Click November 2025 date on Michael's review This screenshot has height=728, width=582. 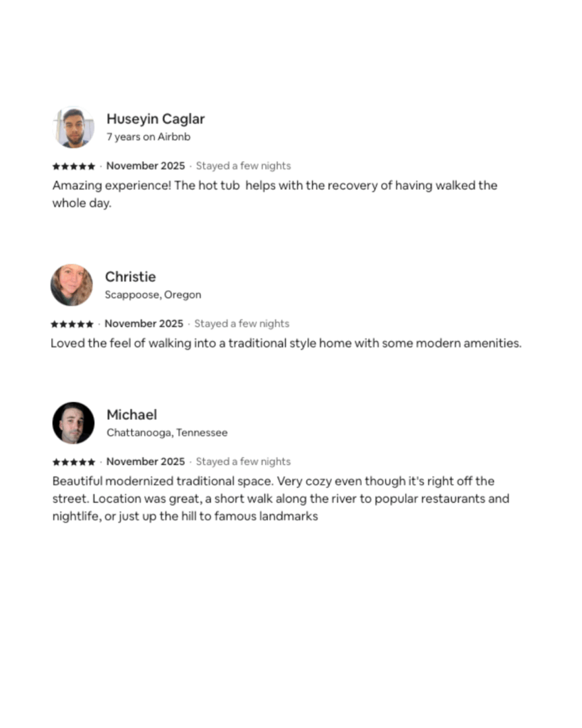tap(145, 461)
